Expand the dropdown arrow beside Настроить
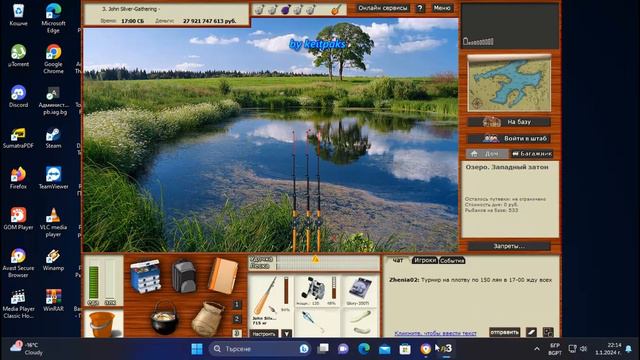The width and height of the screenshot is (640, 360). (287, 333)
